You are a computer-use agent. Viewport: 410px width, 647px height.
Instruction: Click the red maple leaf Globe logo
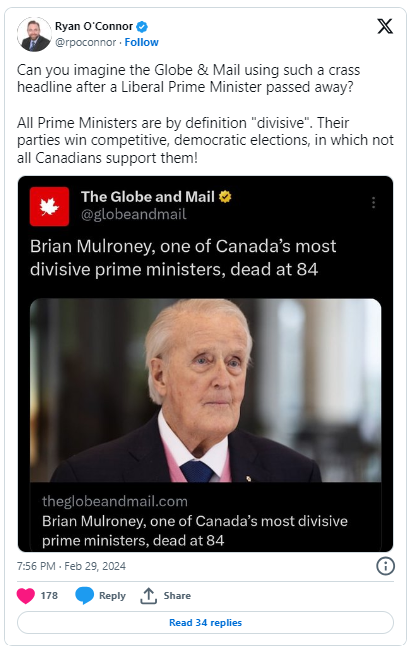[x=49, y=206]
